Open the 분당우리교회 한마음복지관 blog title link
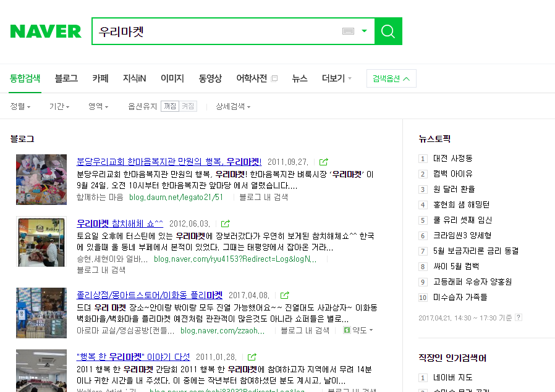This screenshot has height=392, width=555. [169, 162]
